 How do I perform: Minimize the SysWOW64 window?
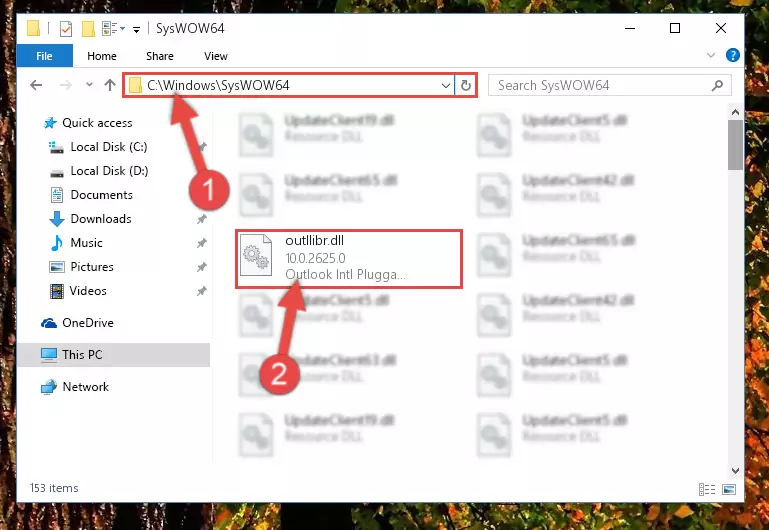pos(630,28)
